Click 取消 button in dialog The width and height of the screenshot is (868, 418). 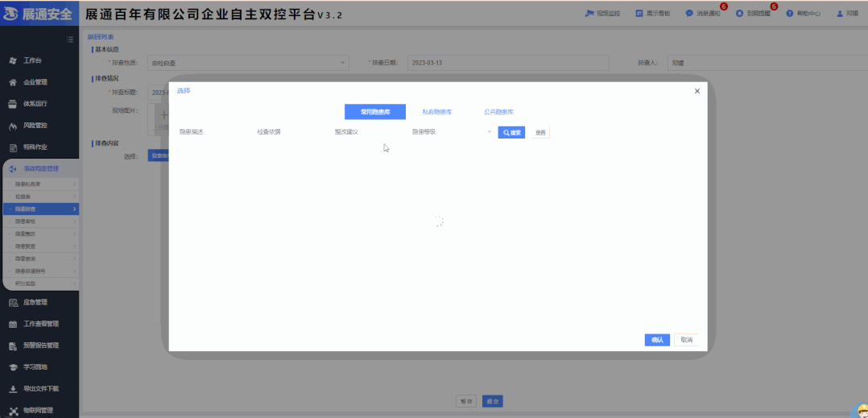pos(686,340)
